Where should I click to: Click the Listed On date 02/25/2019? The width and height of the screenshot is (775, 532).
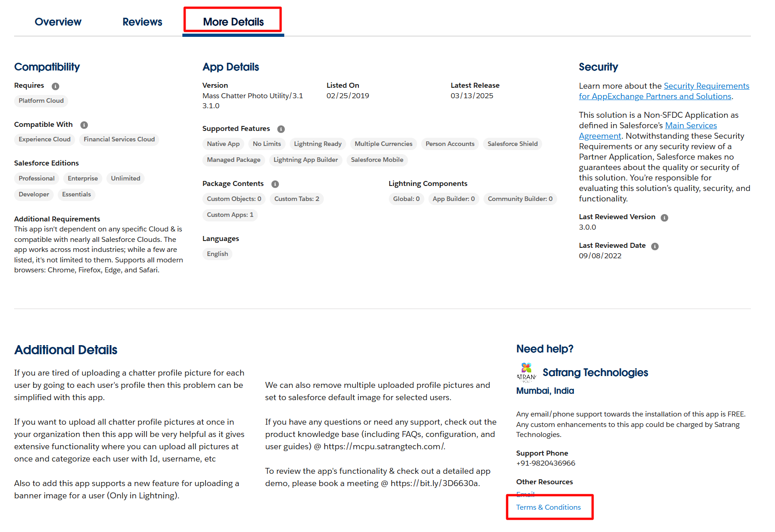pyautogui.click(x=348, y=96)
